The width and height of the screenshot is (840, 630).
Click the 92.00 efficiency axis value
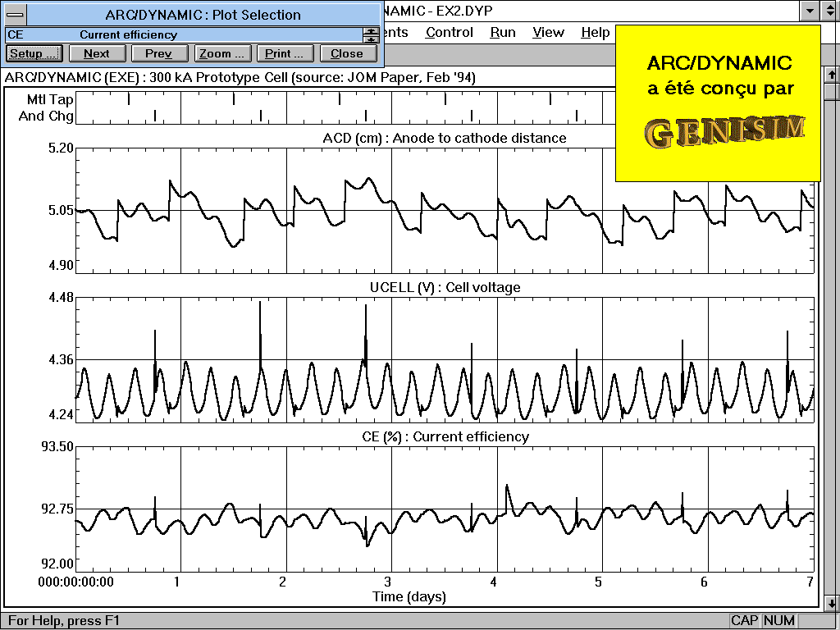click(58, 564)
